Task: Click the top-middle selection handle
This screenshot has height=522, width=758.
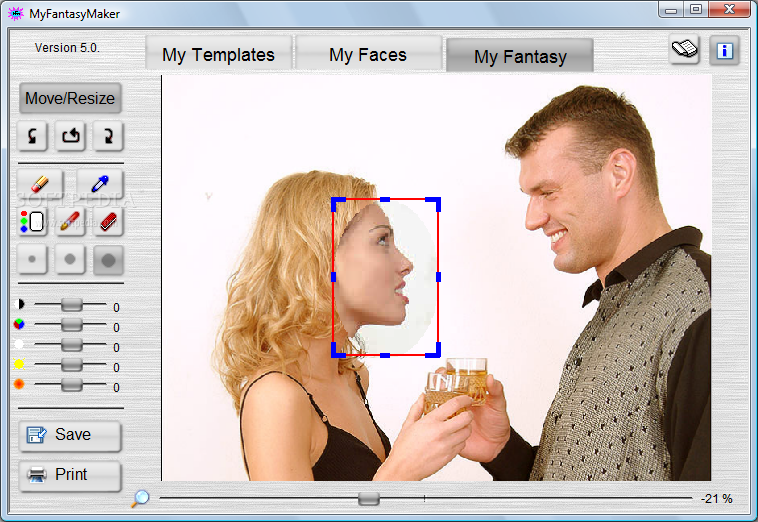Action: point(385,199)
